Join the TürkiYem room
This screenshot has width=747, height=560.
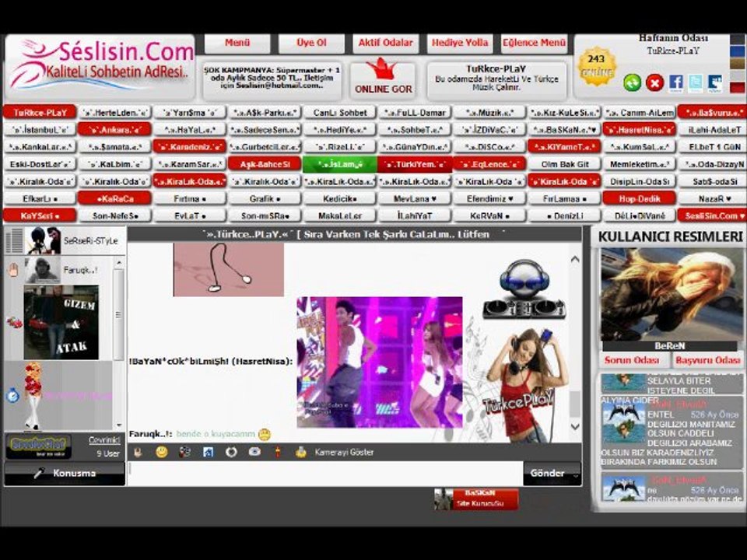[415, 164]
